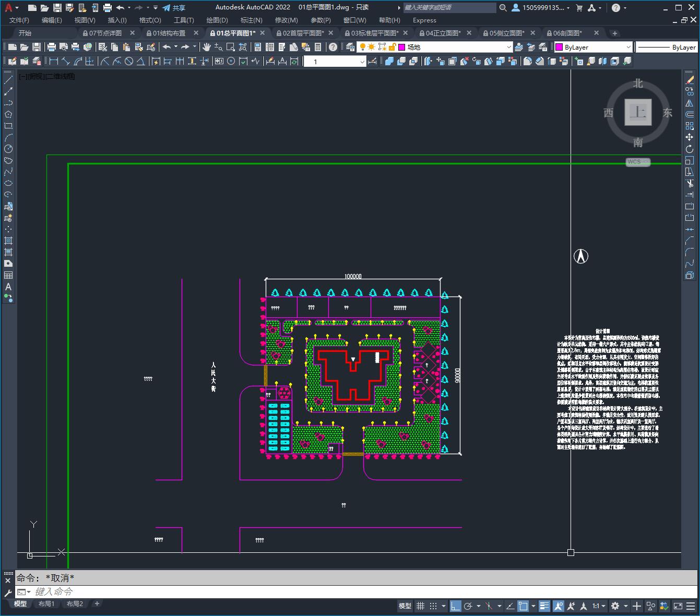Click the Diameter dimension tool icon
The width and height of the screenshot is (700, 616).
tap(129, 61)
